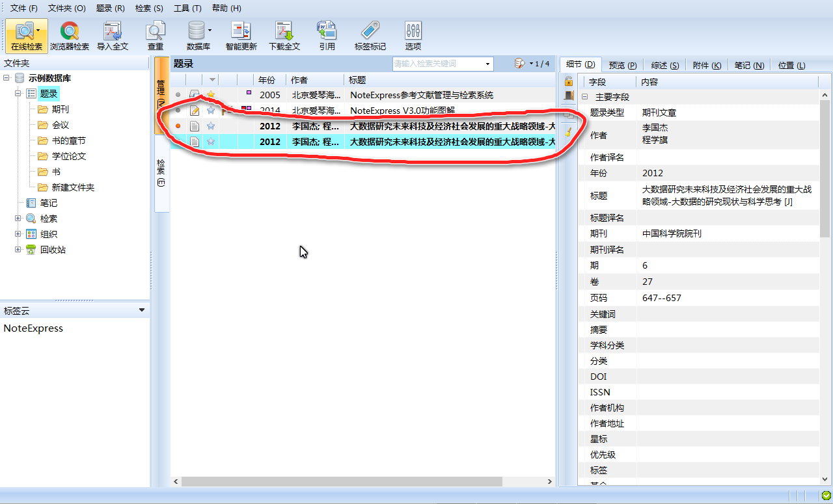Image resolution: width=833 pixels, height=504 pixels.
Task: Click the NoteExpress tag in tag cloud
Action: coord(33,328)
